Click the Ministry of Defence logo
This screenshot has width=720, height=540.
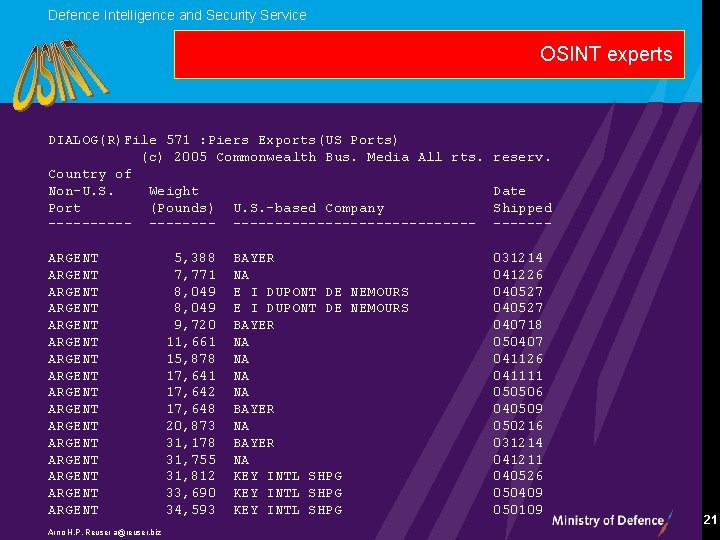(613, 522)
